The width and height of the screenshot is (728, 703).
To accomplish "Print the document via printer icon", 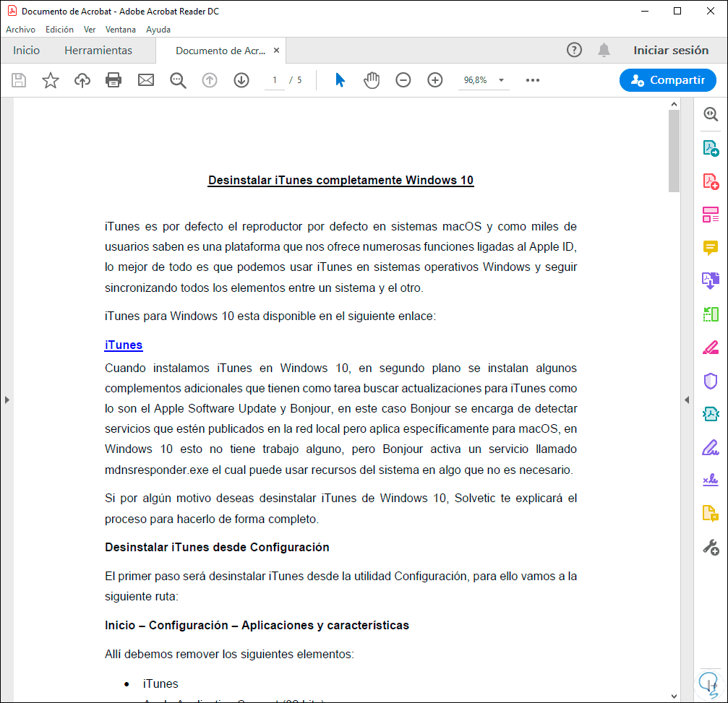I will [x=114, y=80].
